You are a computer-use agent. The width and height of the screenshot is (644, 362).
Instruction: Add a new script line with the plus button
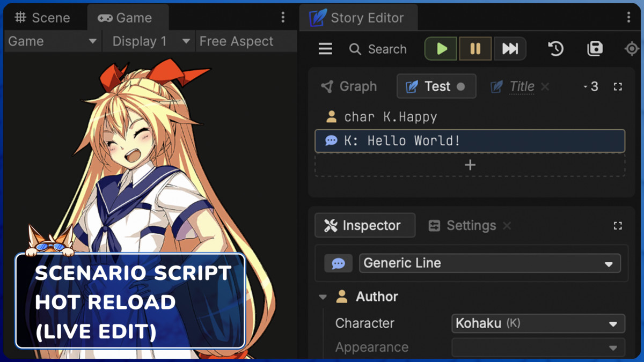pyautogui.click(x=470, y=165)
